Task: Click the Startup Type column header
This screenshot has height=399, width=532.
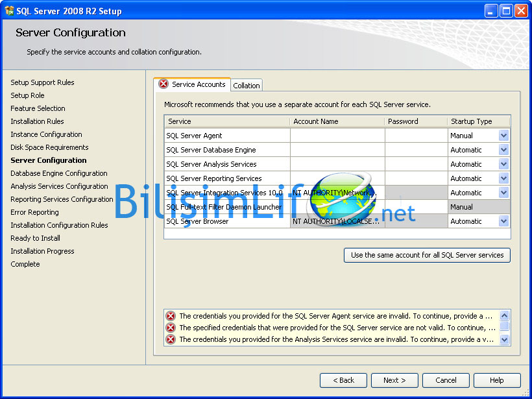Action: coord(478,121)
